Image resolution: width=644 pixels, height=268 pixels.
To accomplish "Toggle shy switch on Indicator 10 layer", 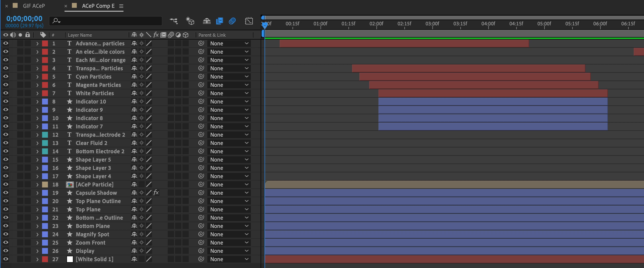I will (x=134, y=101).
